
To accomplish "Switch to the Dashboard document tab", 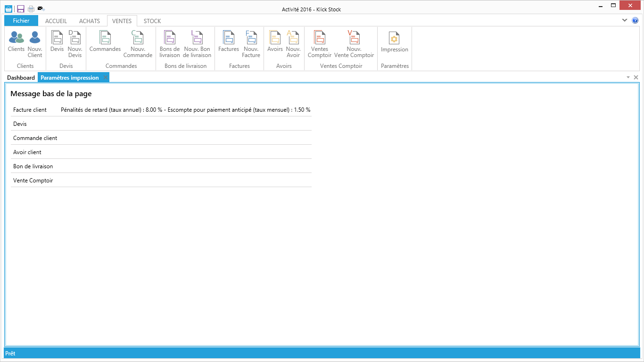I will click(21, 78).
